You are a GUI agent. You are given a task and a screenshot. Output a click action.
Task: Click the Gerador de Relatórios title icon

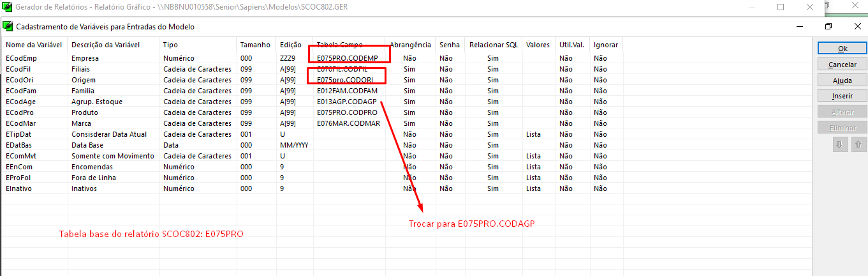[7, 7]
